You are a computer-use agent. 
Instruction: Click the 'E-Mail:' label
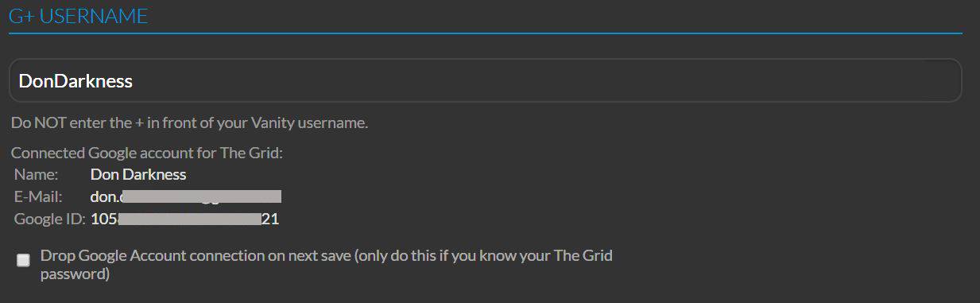(38, 196)
